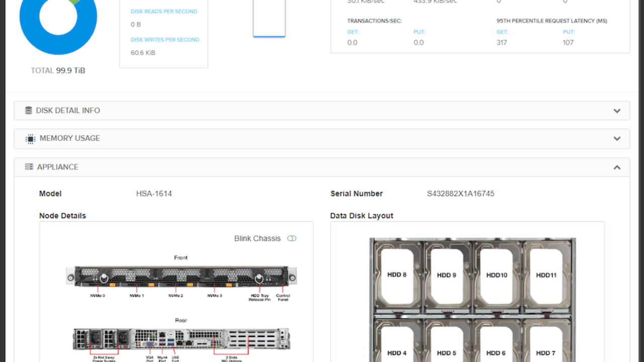Toggle the Blink Chassis switch

tap(292, 238)
